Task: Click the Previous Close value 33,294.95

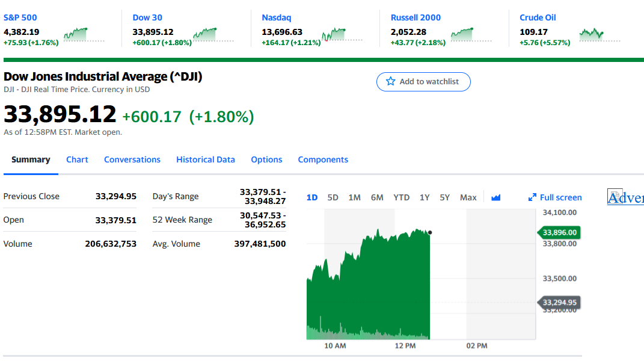Action: click(x=116, y=196)
